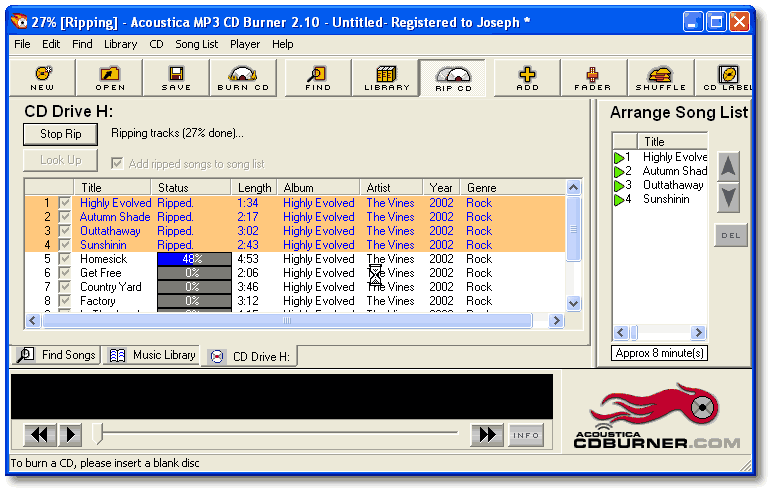Open the Edit menu
The width and height of the screenshot is (771, 491).
(x=51, y=44)
